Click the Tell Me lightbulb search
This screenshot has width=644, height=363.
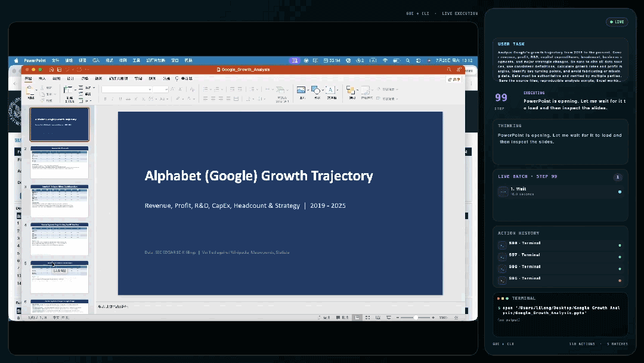(184, 79)
